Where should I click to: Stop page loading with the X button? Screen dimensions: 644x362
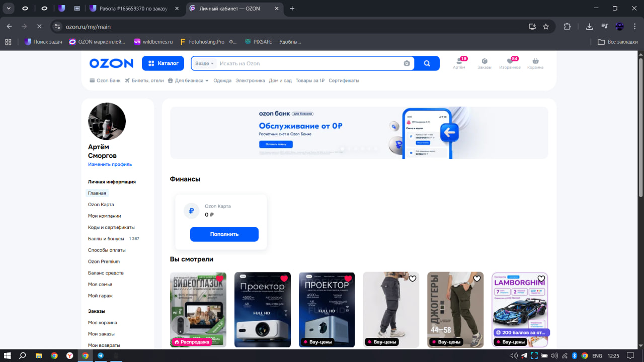(x=39, y=27)
